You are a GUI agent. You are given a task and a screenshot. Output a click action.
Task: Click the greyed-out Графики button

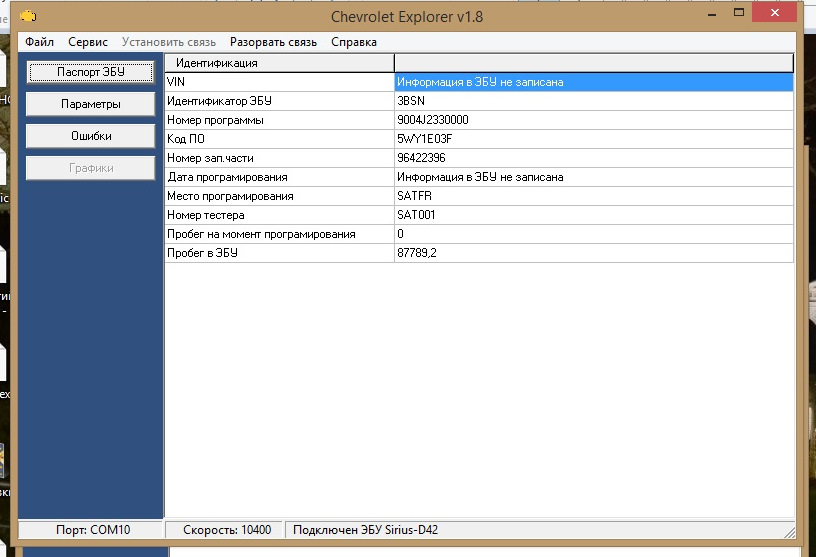point(91,168)
